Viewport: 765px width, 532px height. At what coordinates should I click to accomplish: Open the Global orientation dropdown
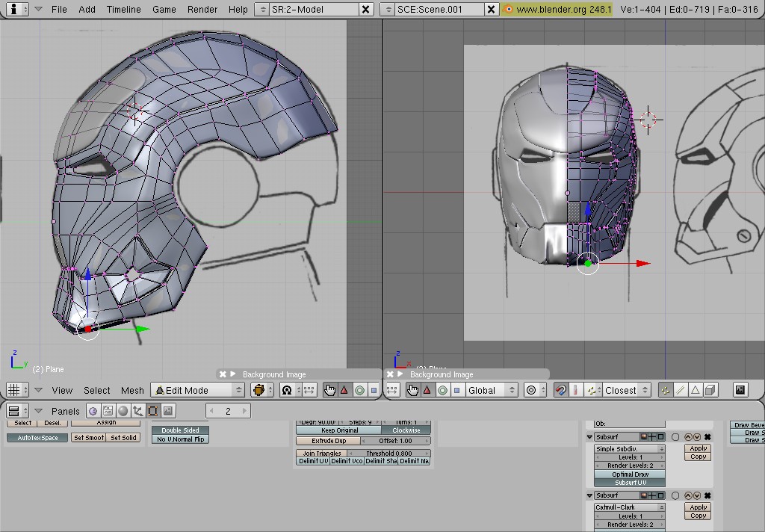click(x=490, y=390)
